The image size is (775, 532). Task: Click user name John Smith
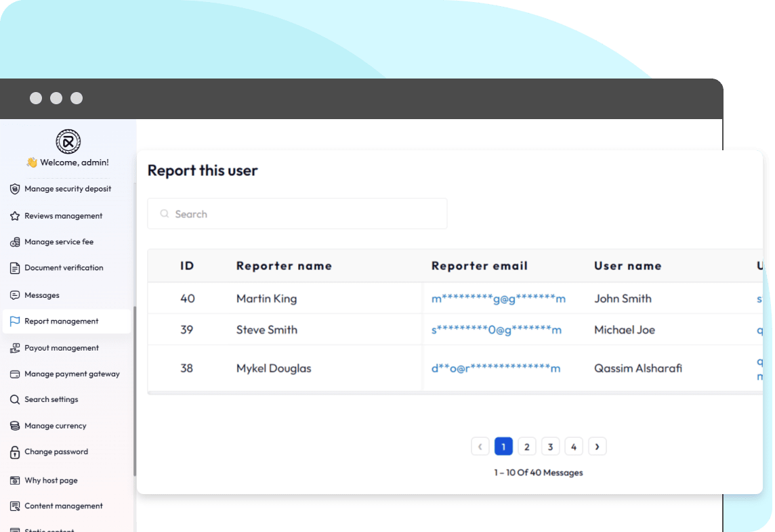[x=623, y=299]
